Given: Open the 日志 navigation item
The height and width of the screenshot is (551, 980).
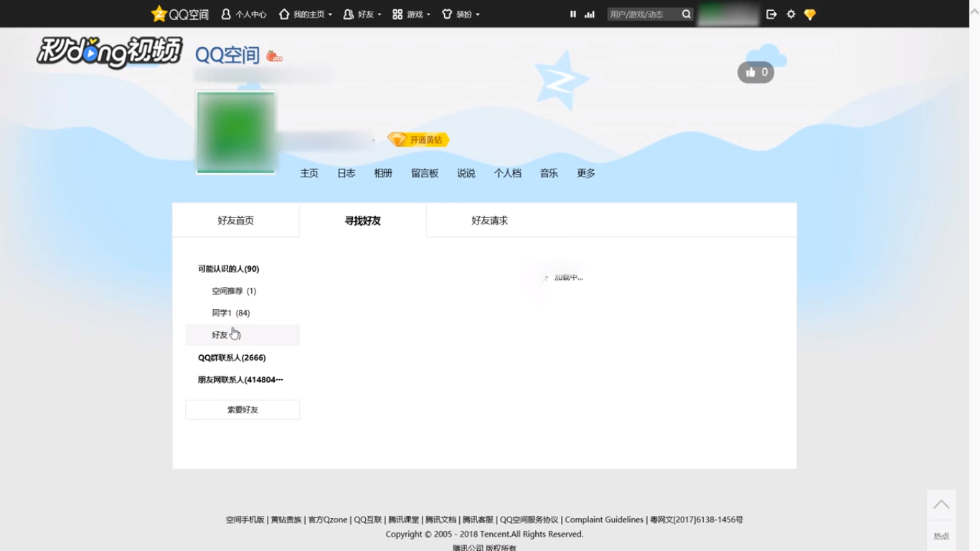Looking at the screenshot, I should pos(347,173).
